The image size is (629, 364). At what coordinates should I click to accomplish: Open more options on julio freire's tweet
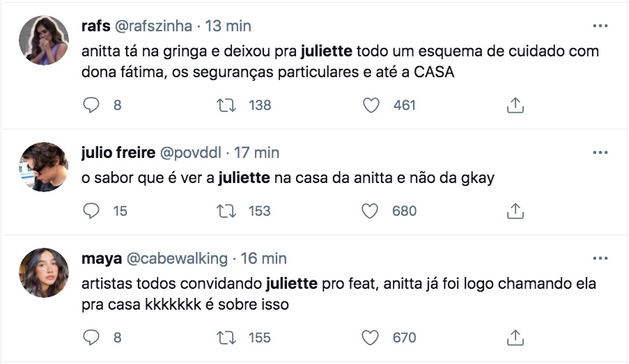tap(600, 152)
